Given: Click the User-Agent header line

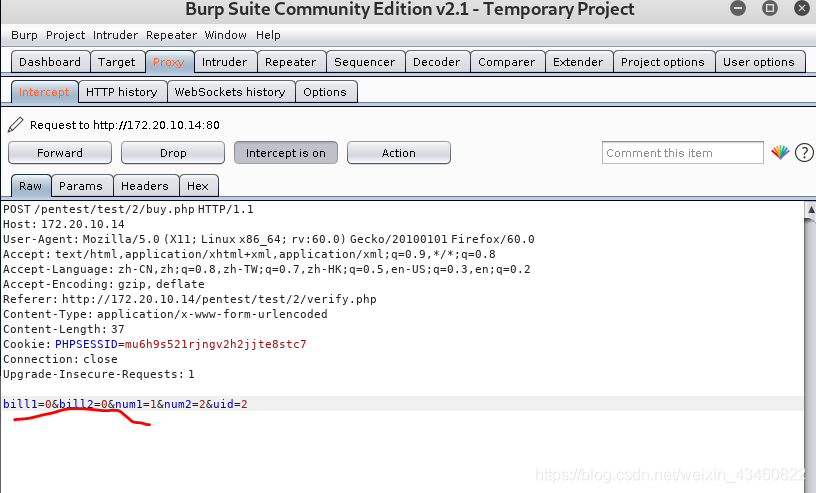Looking at the screenshot, I should [x=269, y=239].
